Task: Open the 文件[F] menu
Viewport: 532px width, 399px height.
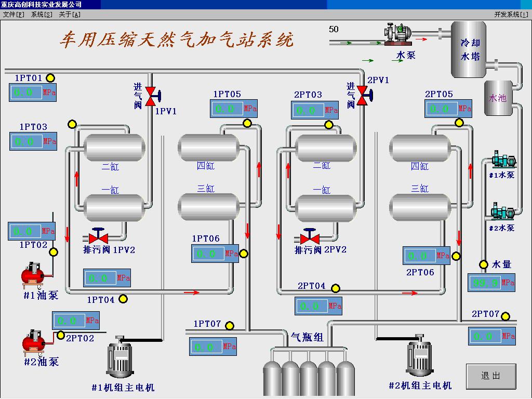Action: 14,15
